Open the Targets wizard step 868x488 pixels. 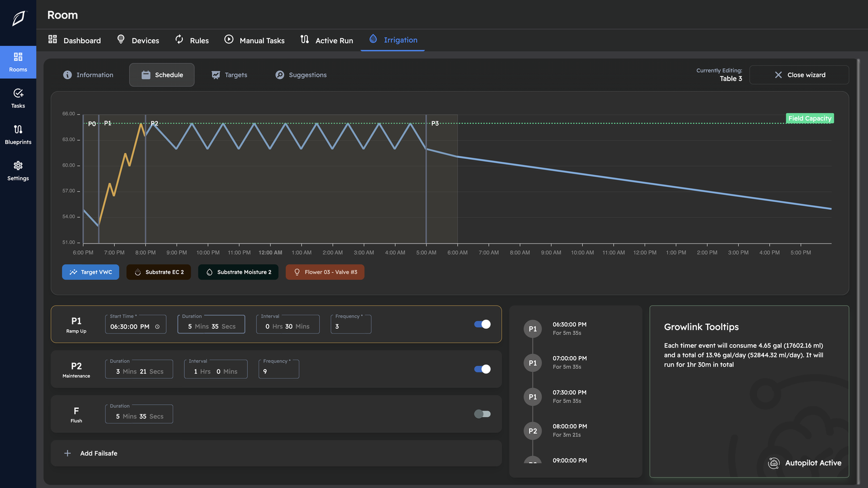pos(229,75)
